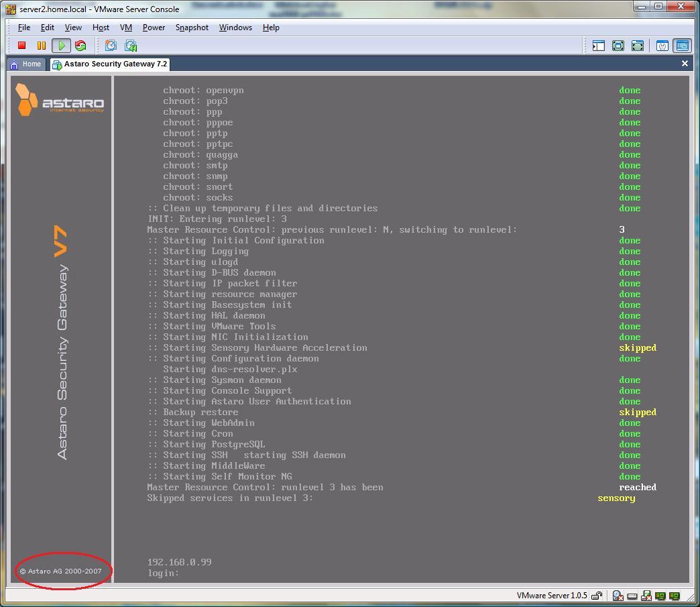Viewport: 700px width, 607px height.
Task: Show the summary view toolbar icon
Action: [662, 46]
